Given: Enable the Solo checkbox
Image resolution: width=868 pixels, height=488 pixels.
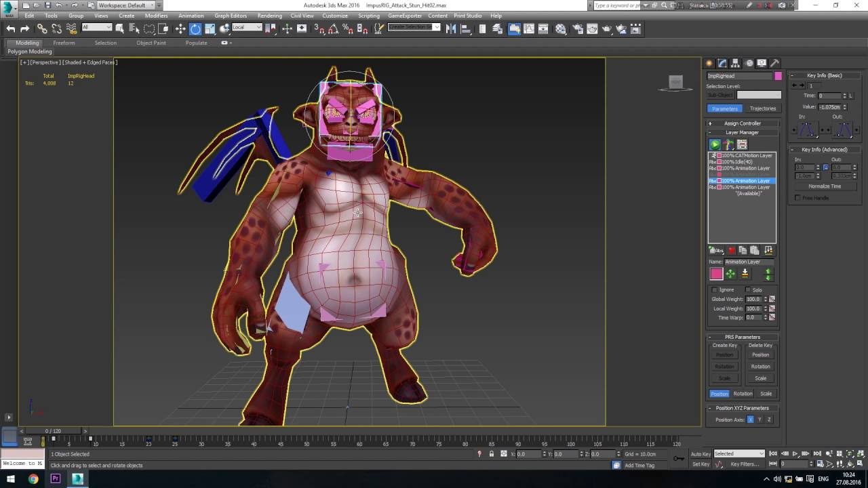Looking at the screenshot, I should click(x=748, y=289).
